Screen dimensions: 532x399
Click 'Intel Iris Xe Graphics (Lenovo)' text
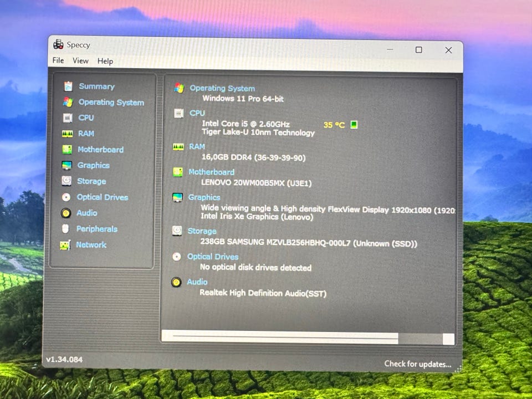click(257, 217)
